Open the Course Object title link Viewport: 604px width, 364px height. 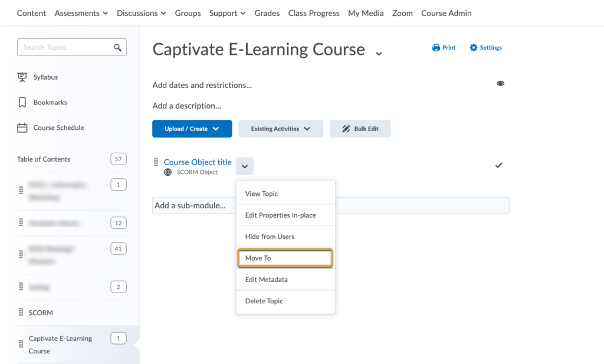tap(198, 162)
